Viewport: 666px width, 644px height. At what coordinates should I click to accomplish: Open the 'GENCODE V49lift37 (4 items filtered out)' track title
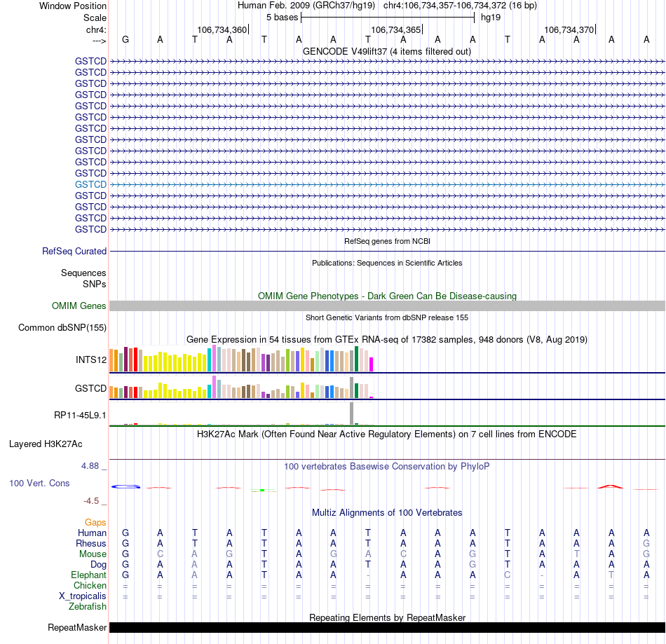(x=387, y=51)
